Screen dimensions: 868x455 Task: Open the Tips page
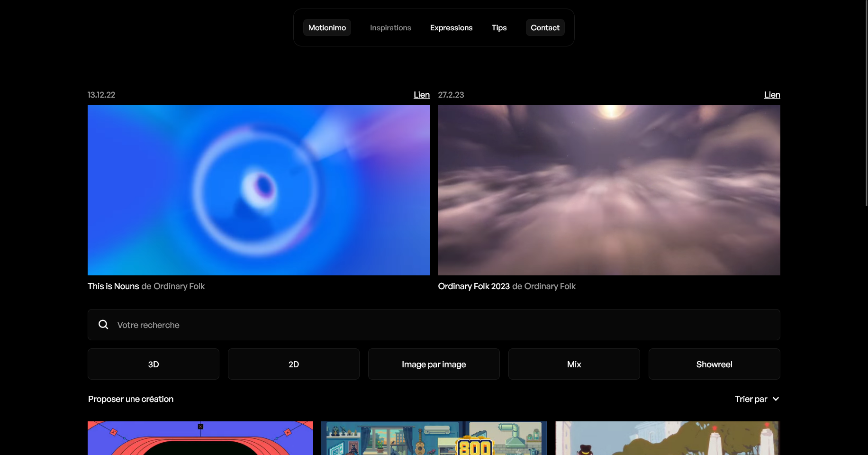[499, 27]
